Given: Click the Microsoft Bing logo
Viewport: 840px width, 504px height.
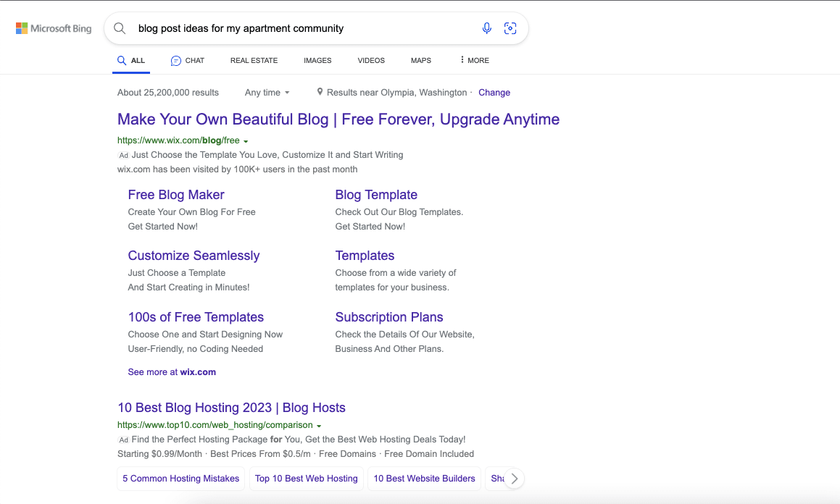Looking at the screenshot, I should [x=54, y=28].
